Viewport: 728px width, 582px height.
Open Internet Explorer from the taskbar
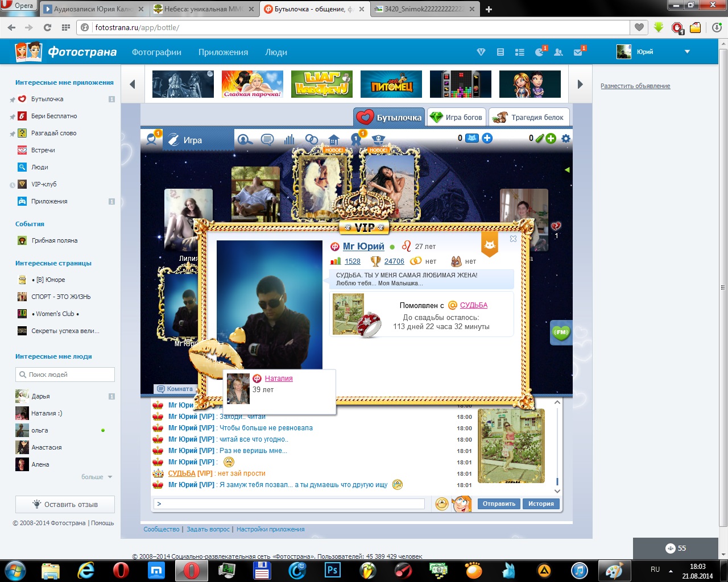click(x=86, y=570)
